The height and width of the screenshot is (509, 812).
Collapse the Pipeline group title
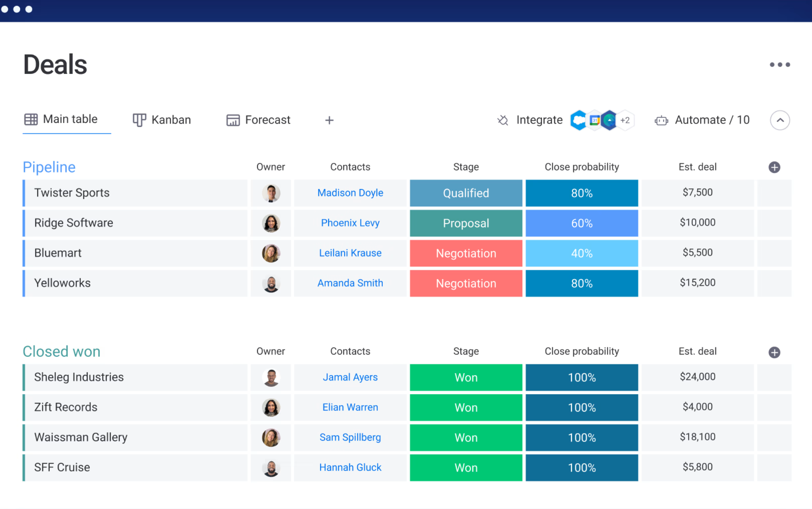49,167
